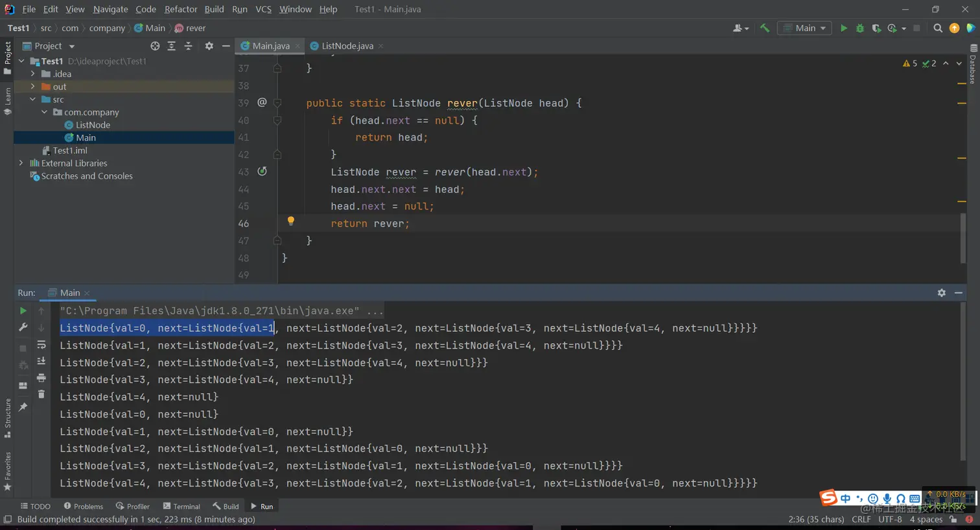
Task: Click the green Run button in top toolbar
Action: tap(843, 28)
